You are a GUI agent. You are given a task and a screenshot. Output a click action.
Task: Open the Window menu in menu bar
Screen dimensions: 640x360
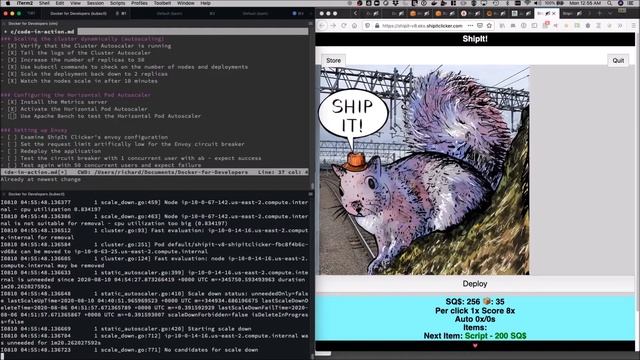186,3
